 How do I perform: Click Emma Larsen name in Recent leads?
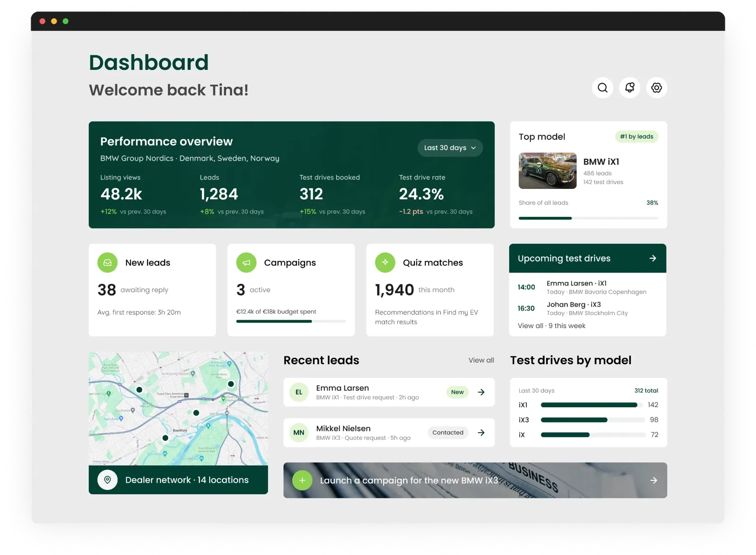coord(343,388)
